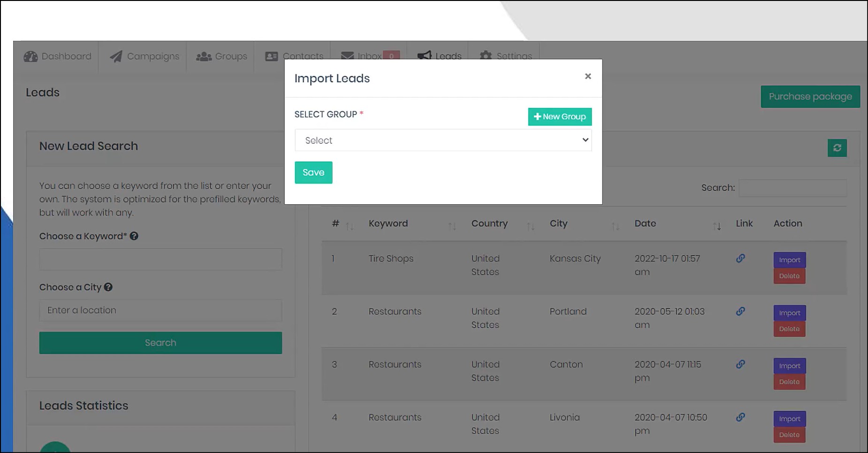Click the Groups people icon
This screenshot has height=453, width=868.
204,57
